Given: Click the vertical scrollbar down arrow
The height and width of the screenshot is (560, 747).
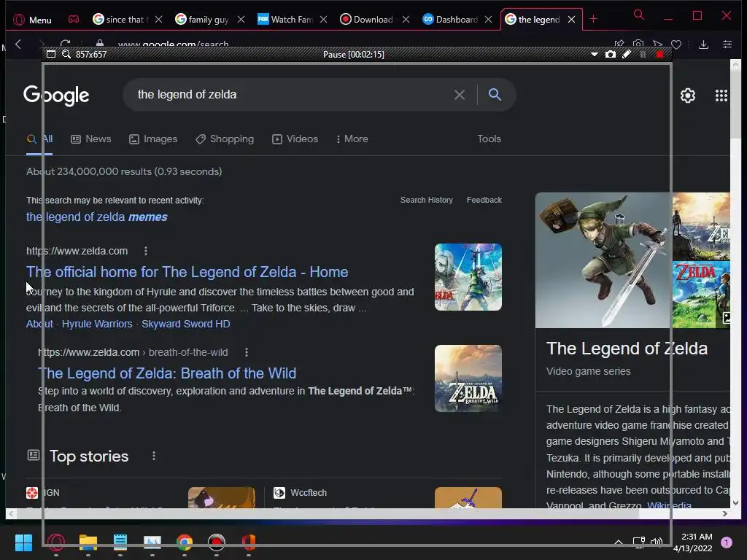Looking at the screenshot, I should coord(735,502).
